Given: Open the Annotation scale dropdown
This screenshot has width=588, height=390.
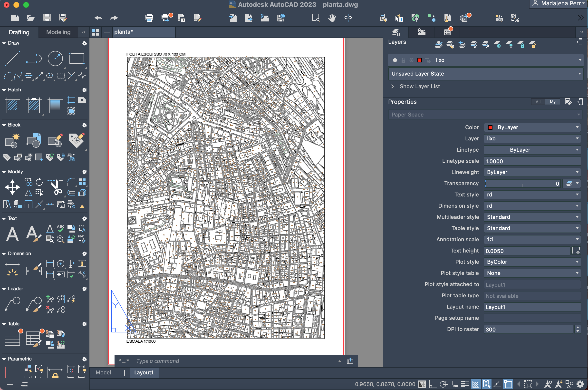Looking at the screenshot, I should click(532, 239).
